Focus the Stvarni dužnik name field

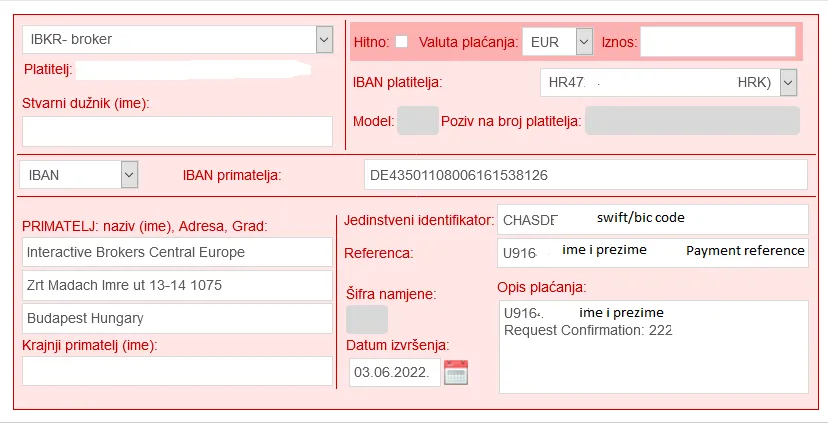tap(177, 132)
